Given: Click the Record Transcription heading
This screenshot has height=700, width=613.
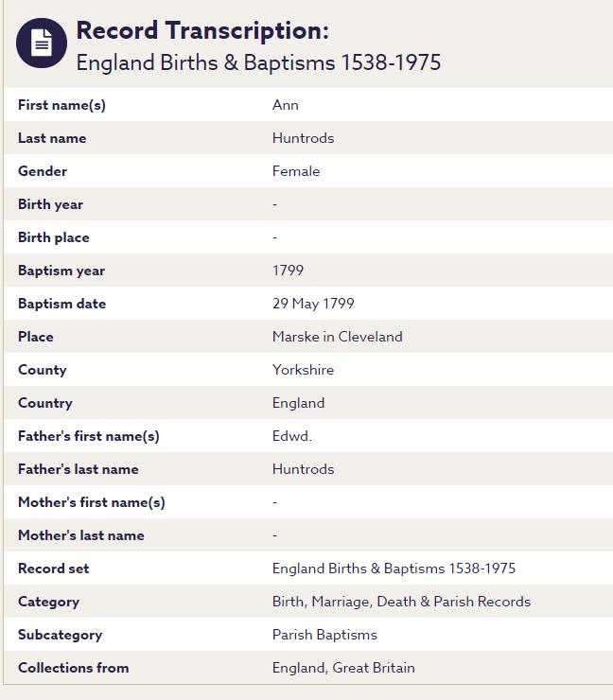Looking at the screenshot, I should click(x=202, y=30).
